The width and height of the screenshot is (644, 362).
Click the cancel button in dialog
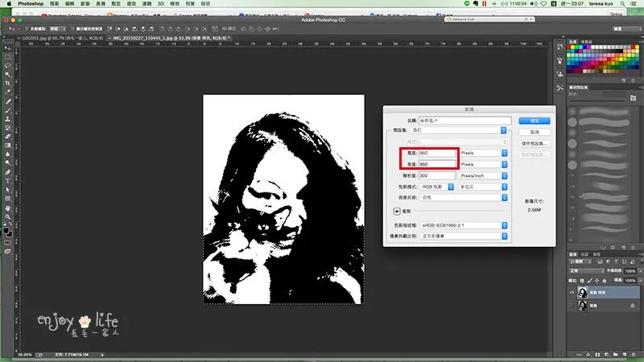point(535,132)
